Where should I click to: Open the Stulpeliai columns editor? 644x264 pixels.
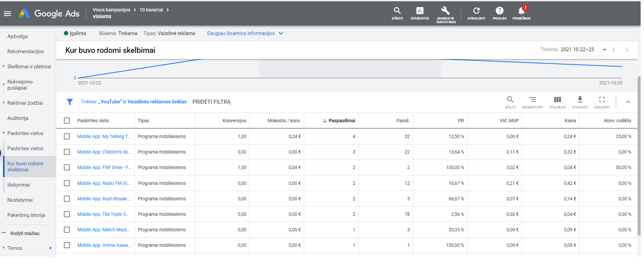[x=557, y=102]
